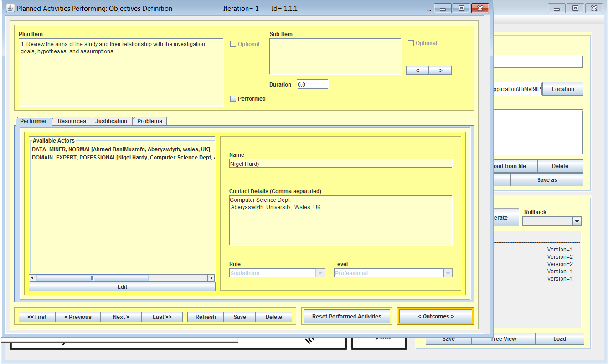
Task: Click the actors list scrollbar left arrow
Action: tap(32, 278)
